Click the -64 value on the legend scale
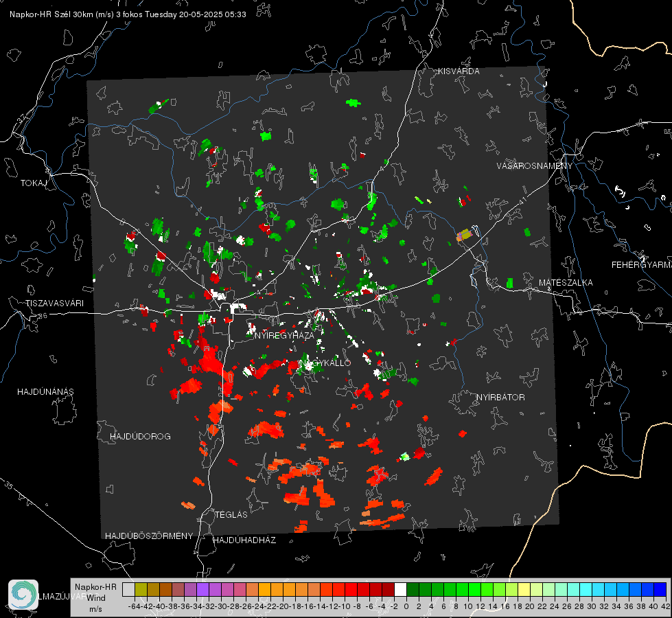The width and height of the screenshot is (672, 618). 134,606
